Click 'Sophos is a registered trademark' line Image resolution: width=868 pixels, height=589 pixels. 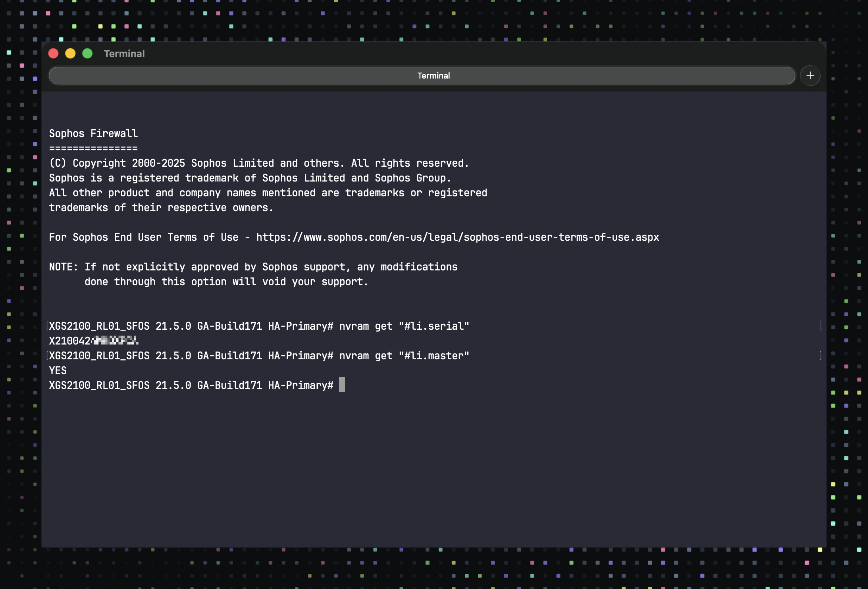click(x=250, y=178)
